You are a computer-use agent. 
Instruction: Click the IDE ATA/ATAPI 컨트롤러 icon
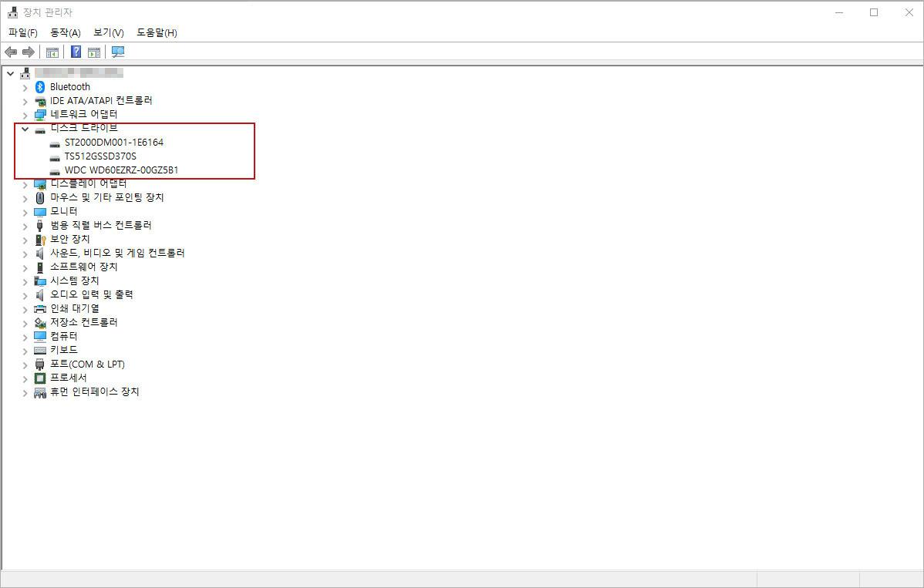pyautogui.click(x=40, y=101)
